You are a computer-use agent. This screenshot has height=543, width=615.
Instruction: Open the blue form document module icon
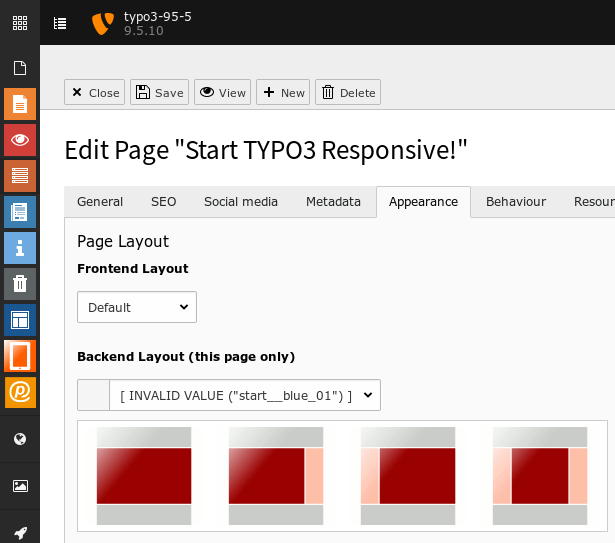pos(20,212)
